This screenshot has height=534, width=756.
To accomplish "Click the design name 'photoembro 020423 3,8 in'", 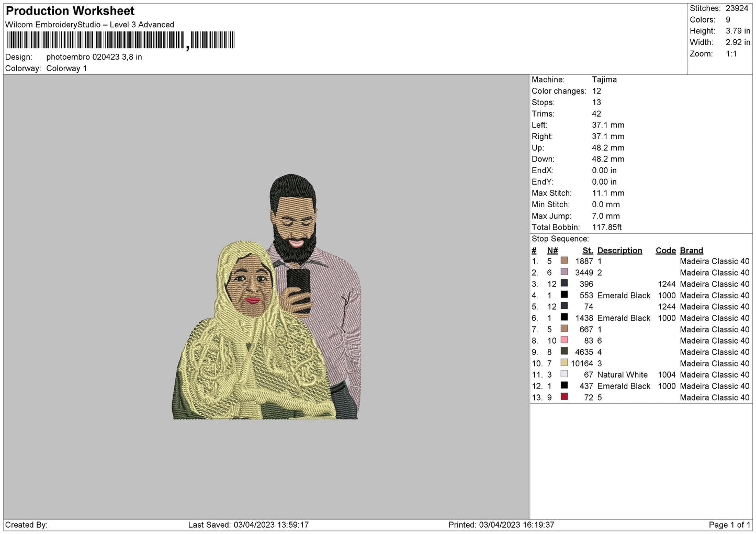I will tap(94, 57).
